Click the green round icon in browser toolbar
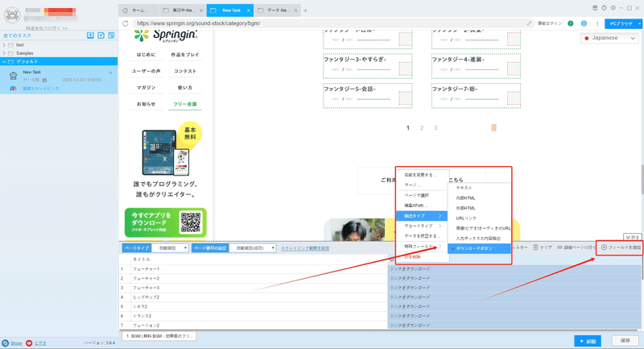This screenshot has width=644, height=349. point(571,23)
